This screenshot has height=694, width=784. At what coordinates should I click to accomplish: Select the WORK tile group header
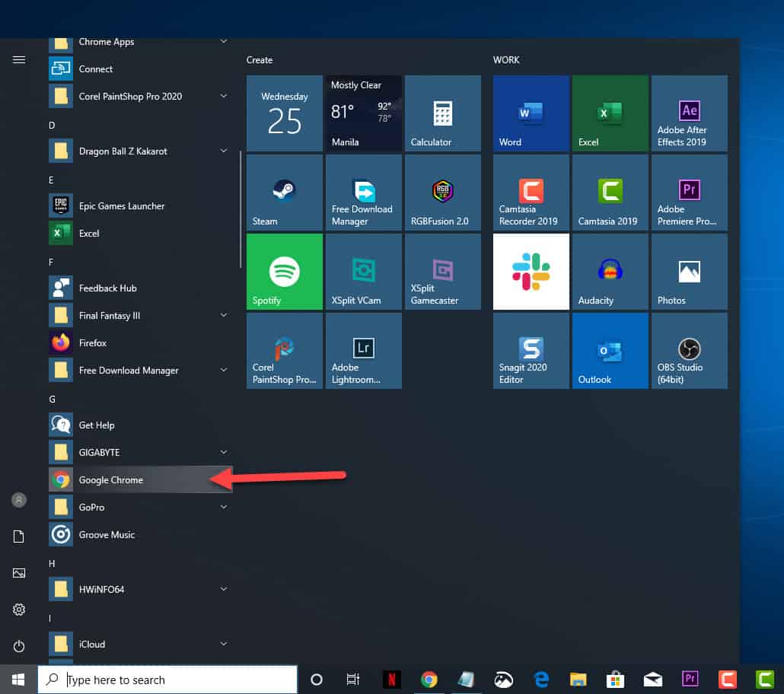click(506, 60)
